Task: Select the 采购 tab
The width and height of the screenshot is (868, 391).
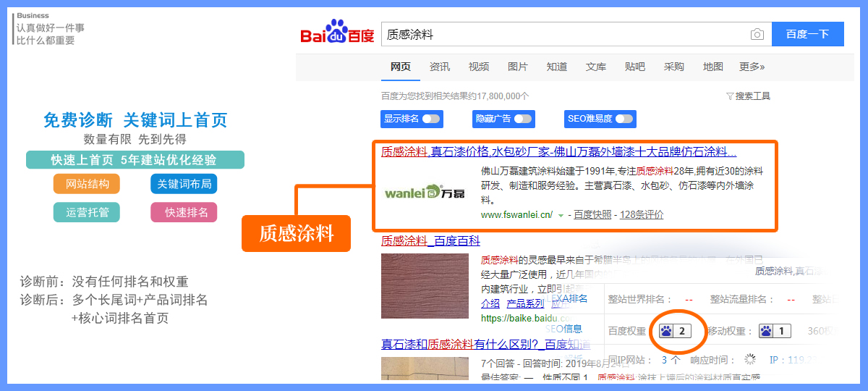Action: (x=673, y=67)
